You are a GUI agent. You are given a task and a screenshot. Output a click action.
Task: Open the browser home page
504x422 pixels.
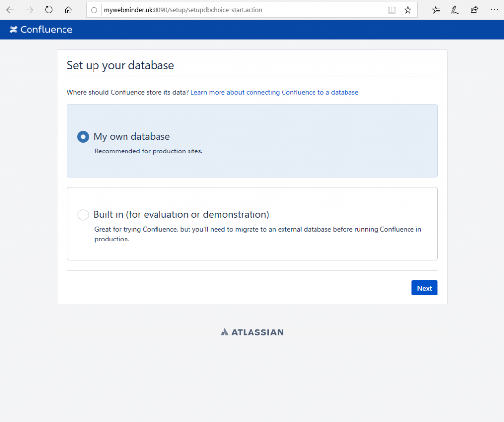tap(68, 10)
